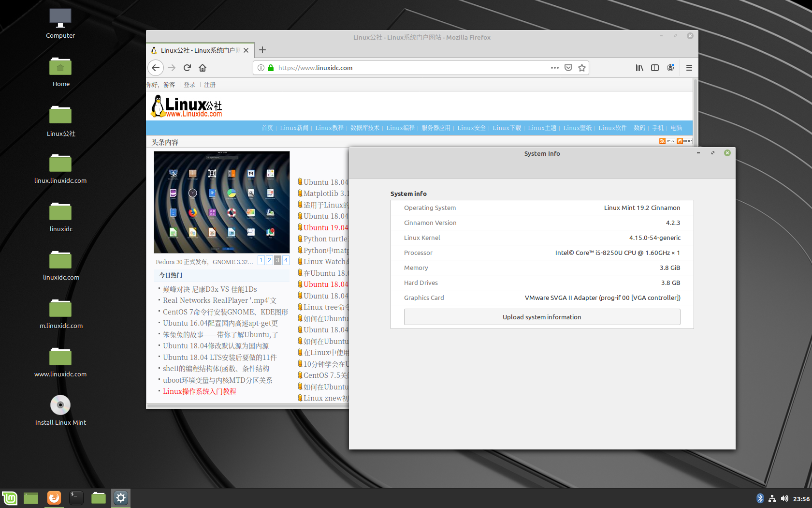Open Linux操作系统入门教程 red link
Viewport: 812px width, 508px height.
(200, 391)
